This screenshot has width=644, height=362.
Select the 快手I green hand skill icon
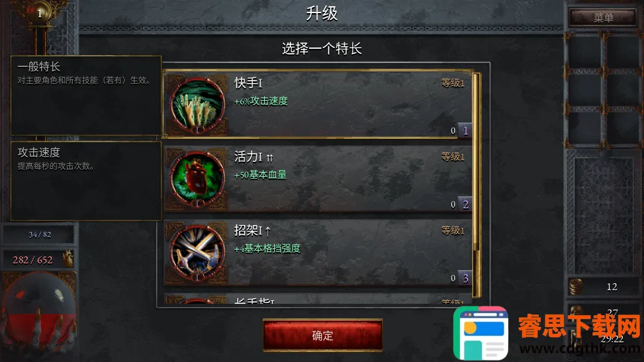point(197,105)
